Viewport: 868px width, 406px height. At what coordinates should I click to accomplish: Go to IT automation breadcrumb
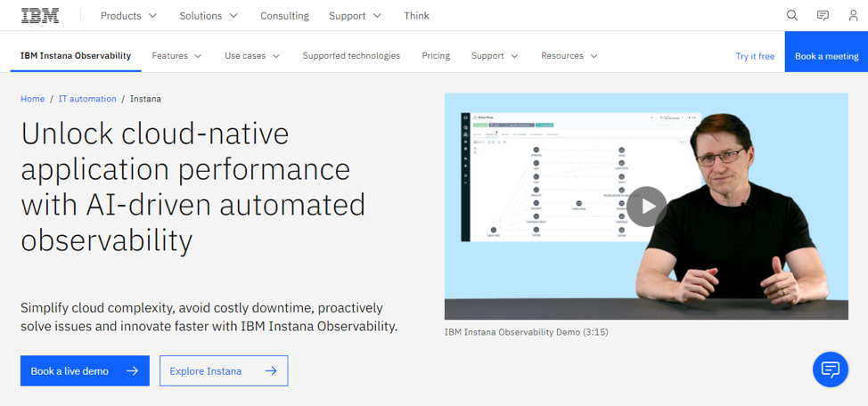point(87,99)
